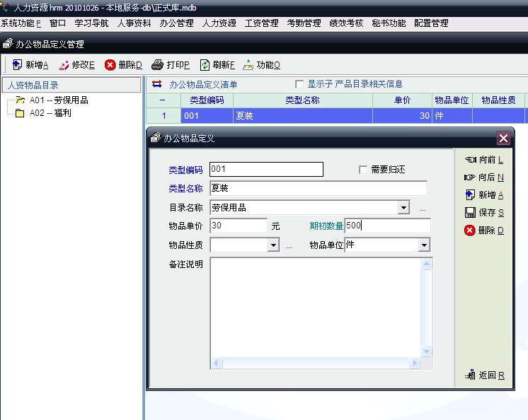Open the 办公管理 menu

[x=176, y=23]
